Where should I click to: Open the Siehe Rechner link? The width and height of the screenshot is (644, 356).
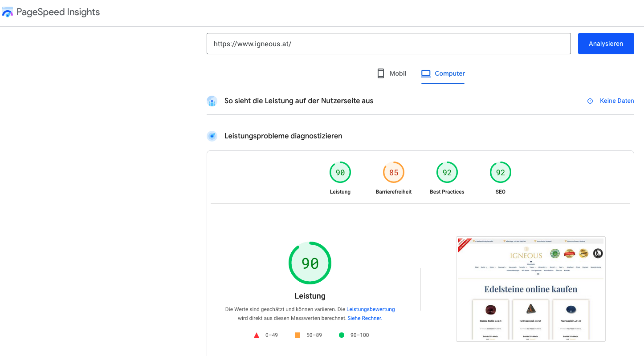[x=364, y=318]
